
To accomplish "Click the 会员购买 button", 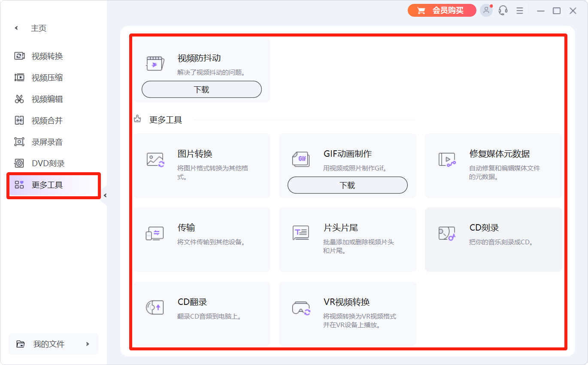I will click(442, 10).
